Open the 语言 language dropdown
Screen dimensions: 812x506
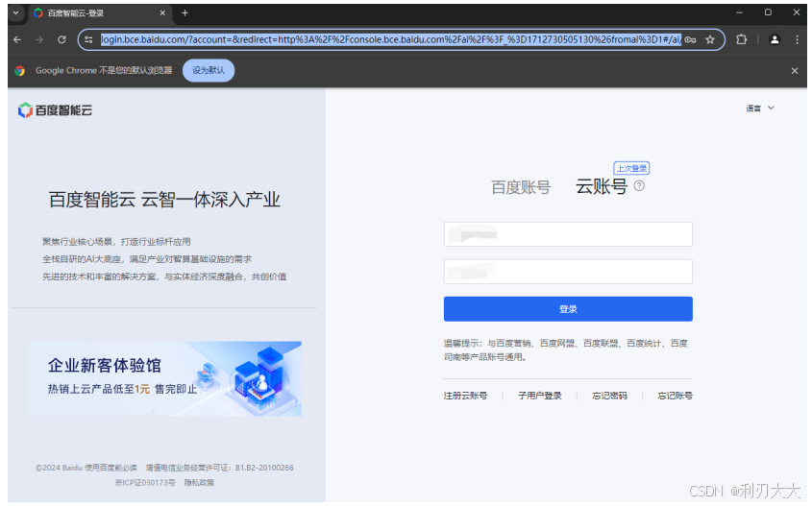[x=760, y=108]
